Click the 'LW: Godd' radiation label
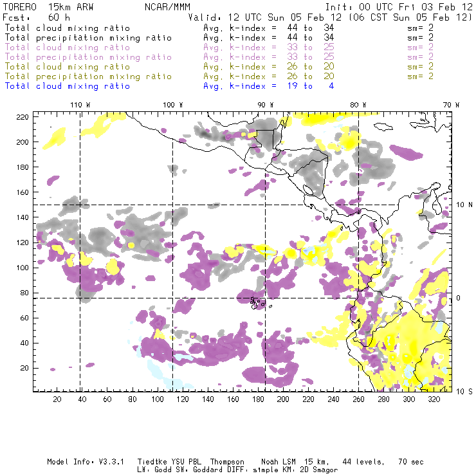The width and height of the screenshot is (476, 476). [154, 470]
